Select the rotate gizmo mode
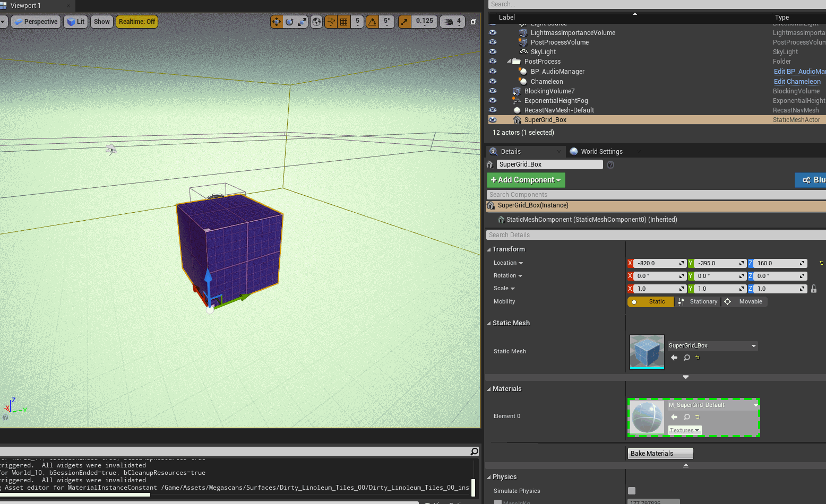 click(x=289, y=22)
